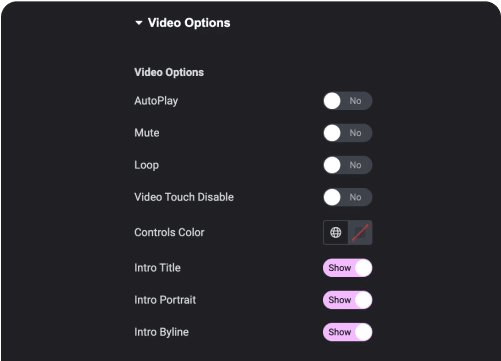Click the Intro Portrait label
This screenshot has height=361, width=501.
coord(165,300)
